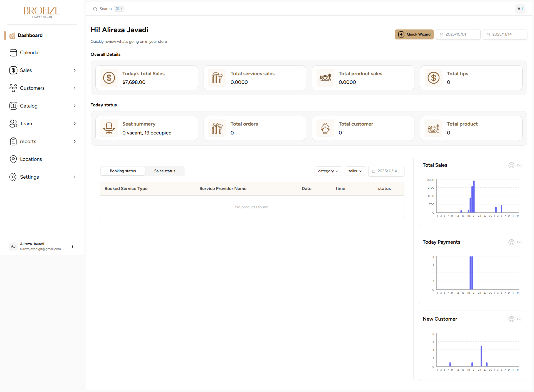This screenshot has width=534, height=392.
Task: Select the Booking status tab
Action: [x=123, y=171]
